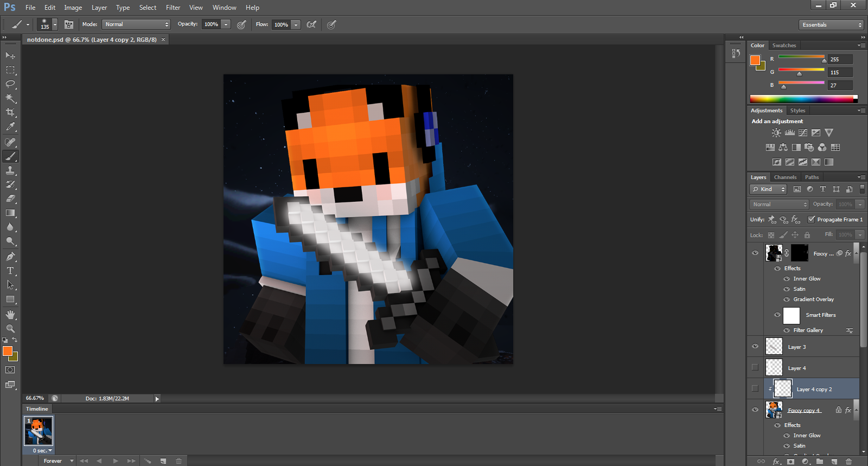The image size is (868, 466).
Task: Open brush Mode dropdown
Action: (x=137, y=24)
